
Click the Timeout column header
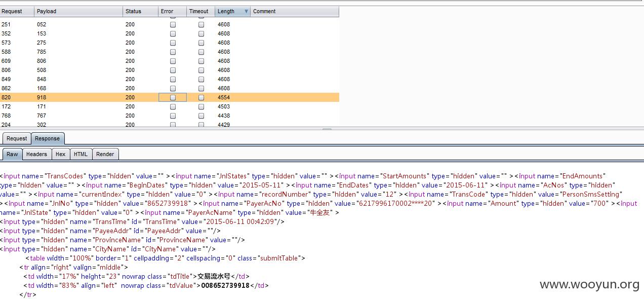(201, 11)
